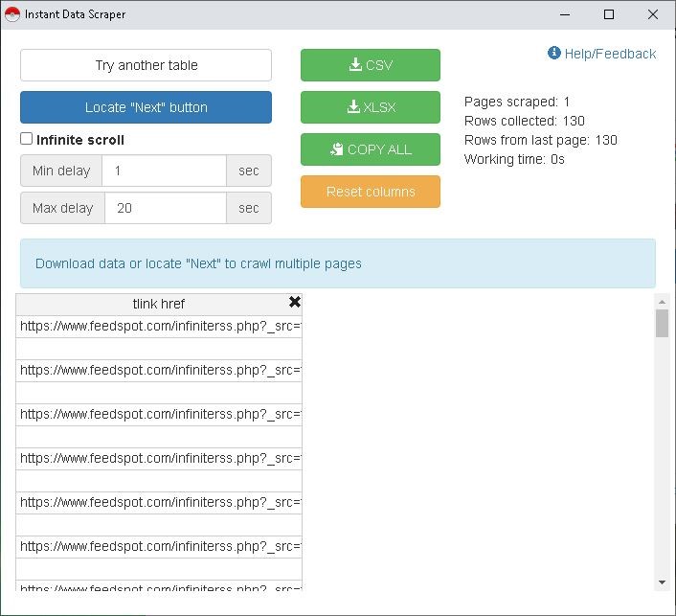Click the Reset columns button
The width and height of the screenshot is (676, 616).
[371, 192]
